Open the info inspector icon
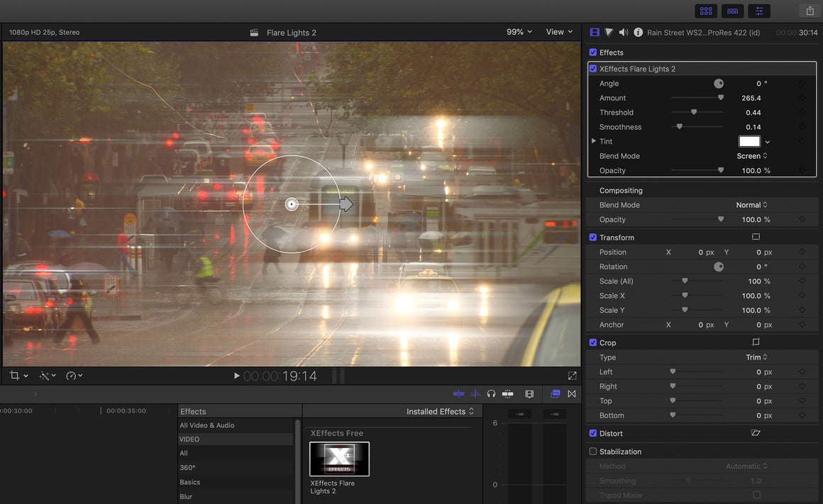Image resolution: width=823 pixels, height=504 pixels. pyautogui.click(x=638, y=33)
